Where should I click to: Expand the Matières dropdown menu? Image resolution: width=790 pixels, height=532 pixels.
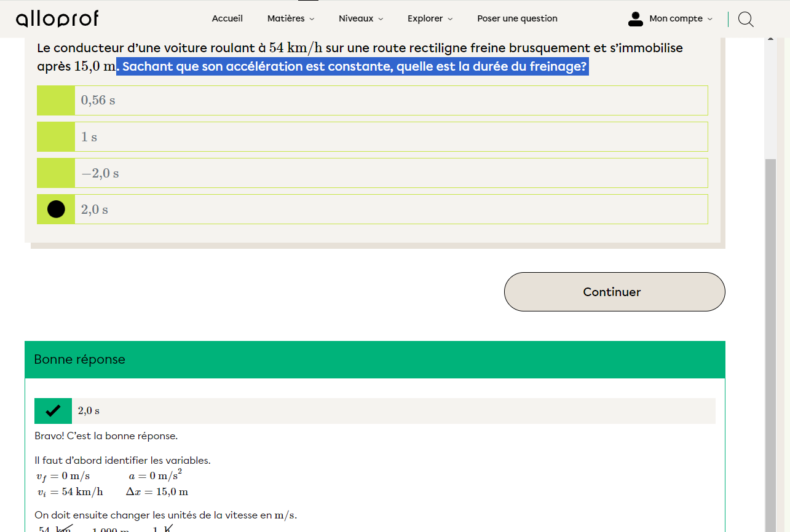[290, 18]
